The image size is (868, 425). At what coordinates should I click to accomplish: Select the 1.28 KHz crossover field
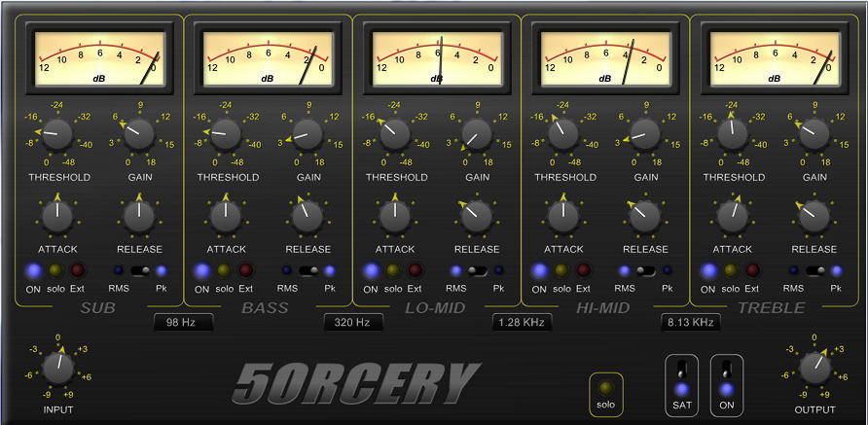click(522, 322)
